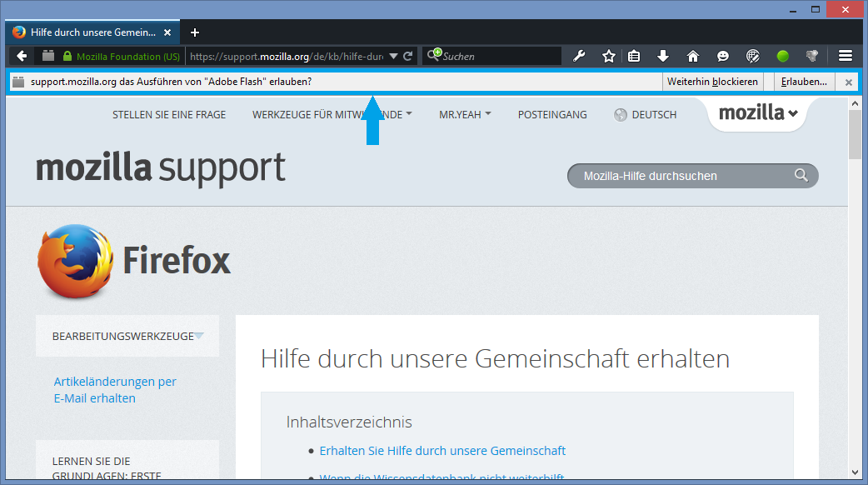This screenshot has height=485, width=868.
Task: Go back with the back arrow button
Action: pos(22,56)
